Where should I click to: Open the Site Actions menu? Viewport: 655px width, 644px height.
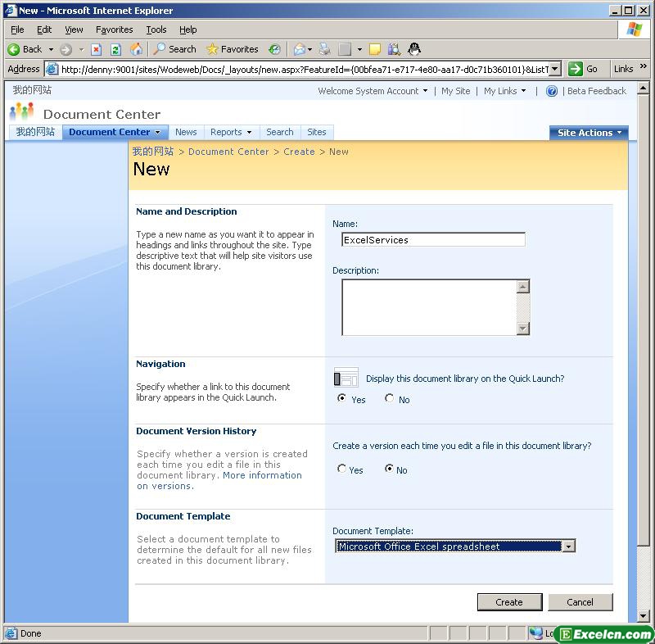(589, 133)
